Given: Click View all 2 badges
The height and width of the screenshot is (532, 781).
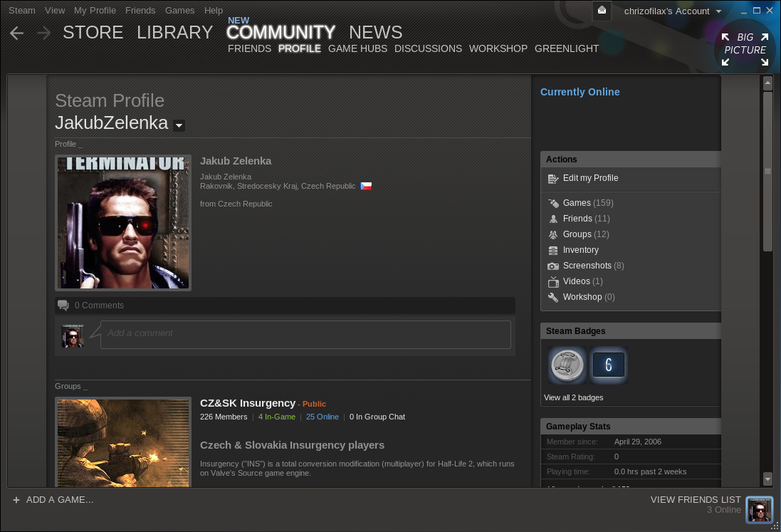Looking at the screenshot, I should click(x=573, y=397).
